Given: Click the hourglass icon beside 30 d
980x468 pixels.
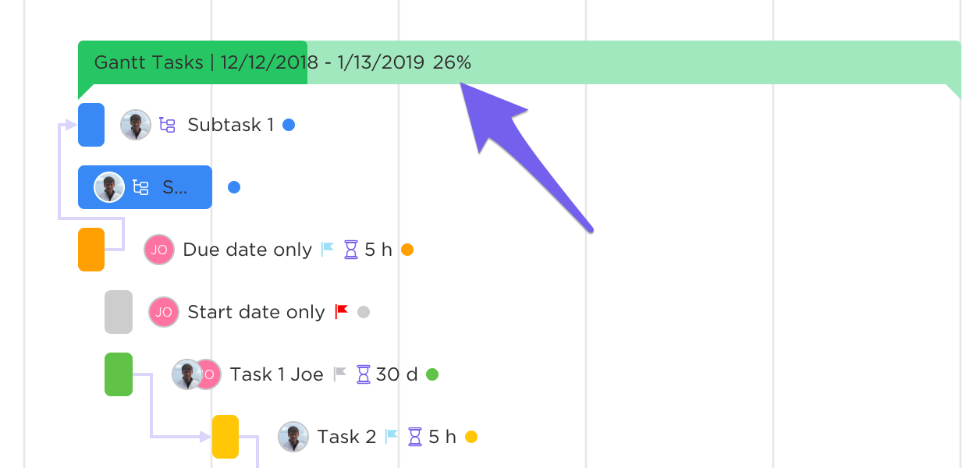Looking at the screenshot, I should point(364,374).
